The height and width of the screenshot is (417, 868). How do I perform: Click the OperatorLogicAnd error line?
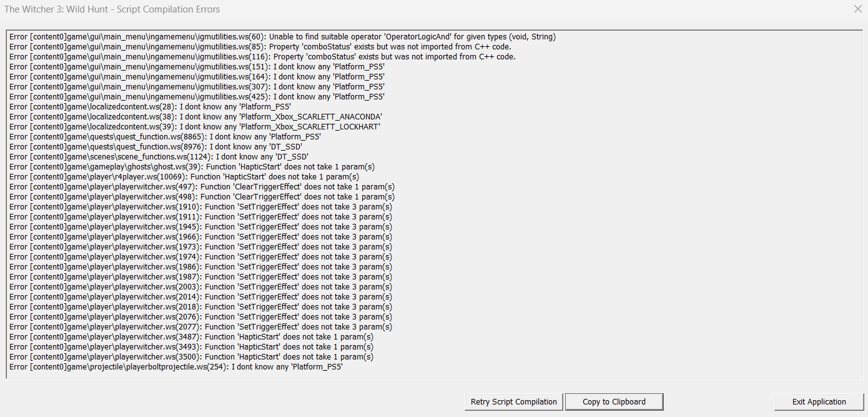[282, 37]
